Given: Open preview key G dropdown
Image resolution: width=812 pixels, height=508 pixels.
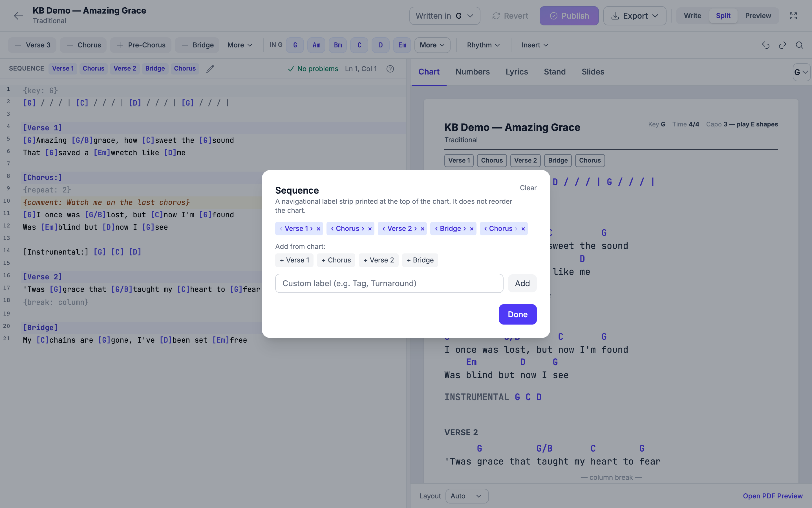Looking at the screenshot, I should (x=801, y=72).
